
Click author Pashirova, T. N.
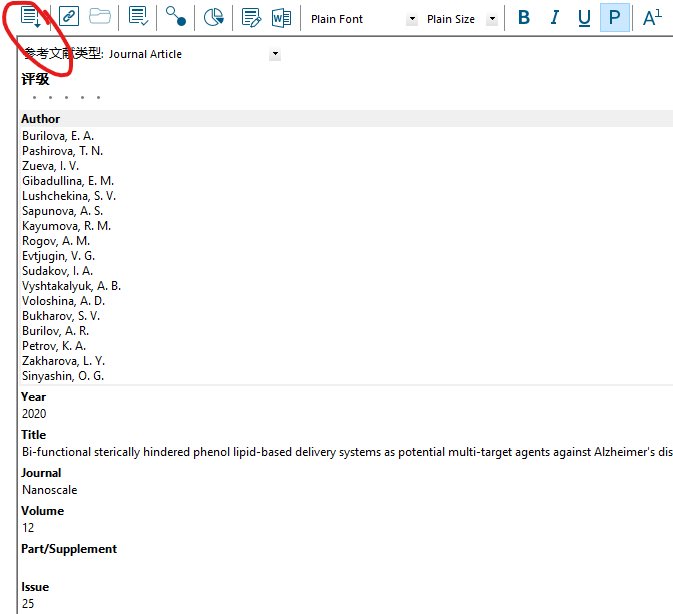62,151
